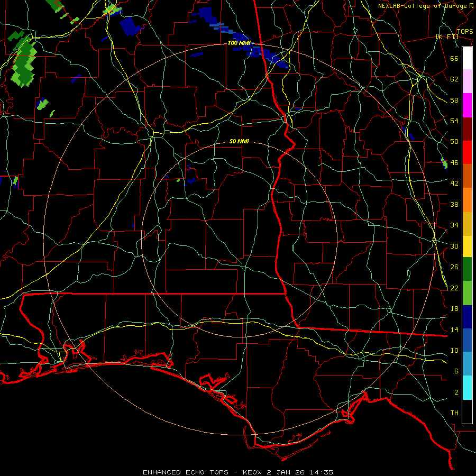Click the legend value 22
Screen dimensions: 476x476
(x=454, y=288)
